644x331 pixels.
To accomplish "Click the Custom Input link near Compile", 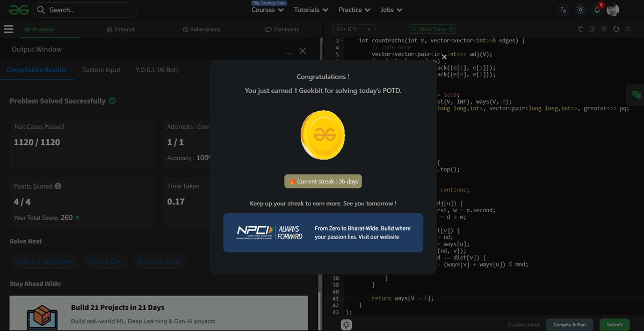I will pos(524,325).
